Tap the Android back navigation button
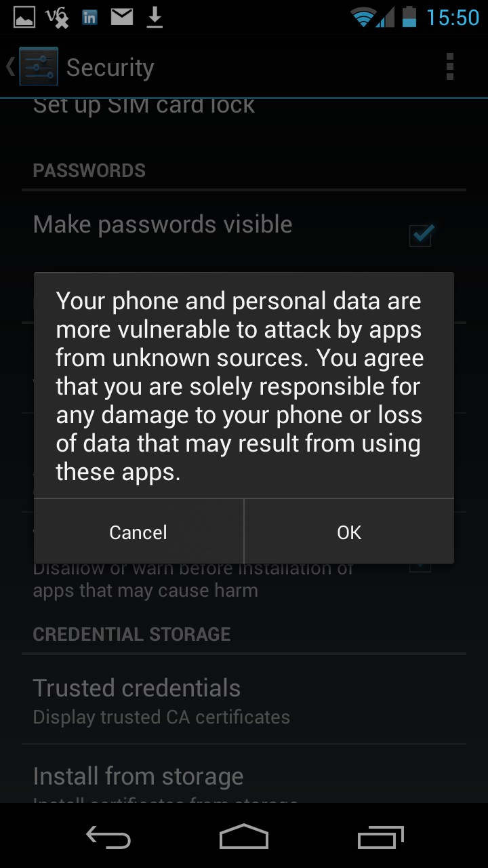 [x=108, y=838]
